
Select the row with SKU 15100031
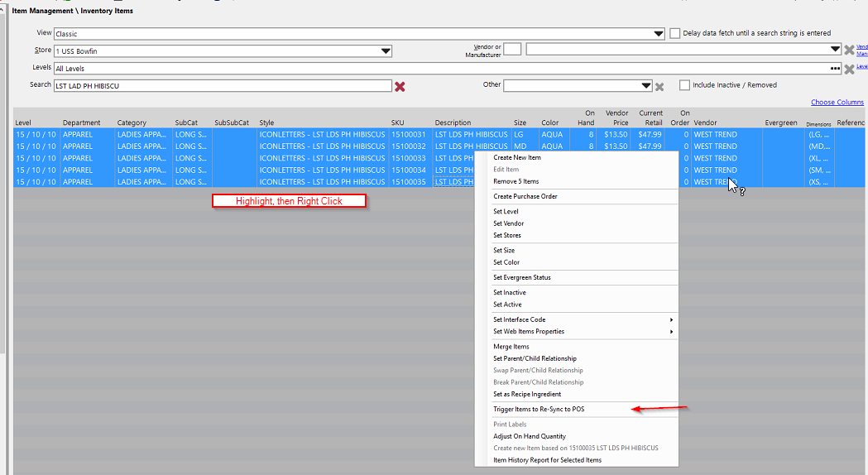[408, 134]
